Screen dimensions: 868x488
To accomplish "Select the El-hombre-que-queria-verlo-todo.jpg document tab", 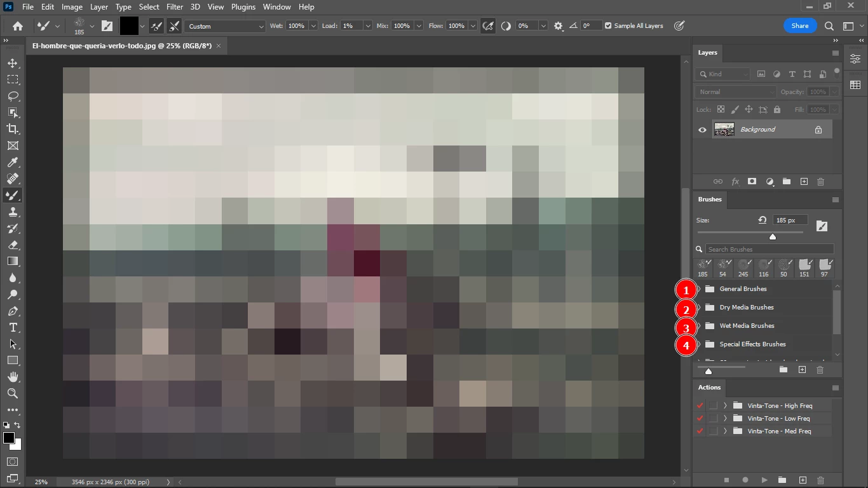I will click(122, 46).
